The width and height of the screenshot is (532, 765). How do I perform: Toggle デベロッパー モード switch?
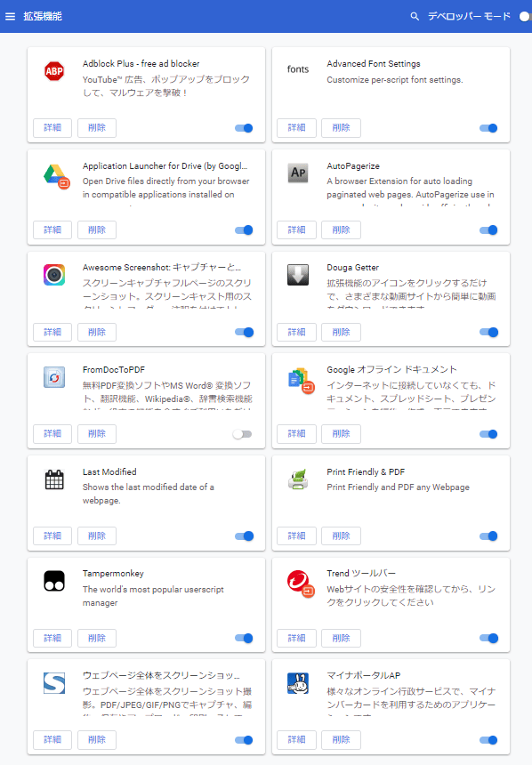[x=525, y=17]
